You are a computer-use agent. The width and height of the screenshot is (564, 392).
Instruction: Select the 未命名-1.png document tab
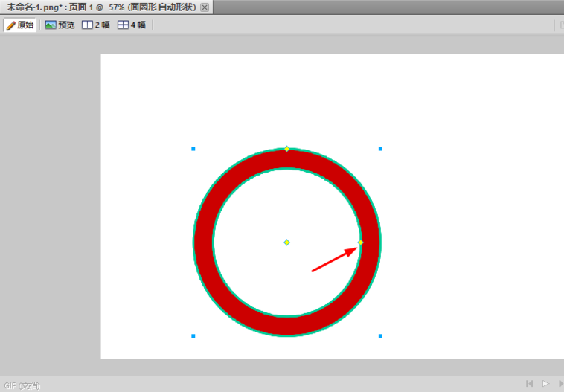tap(101, 7)
